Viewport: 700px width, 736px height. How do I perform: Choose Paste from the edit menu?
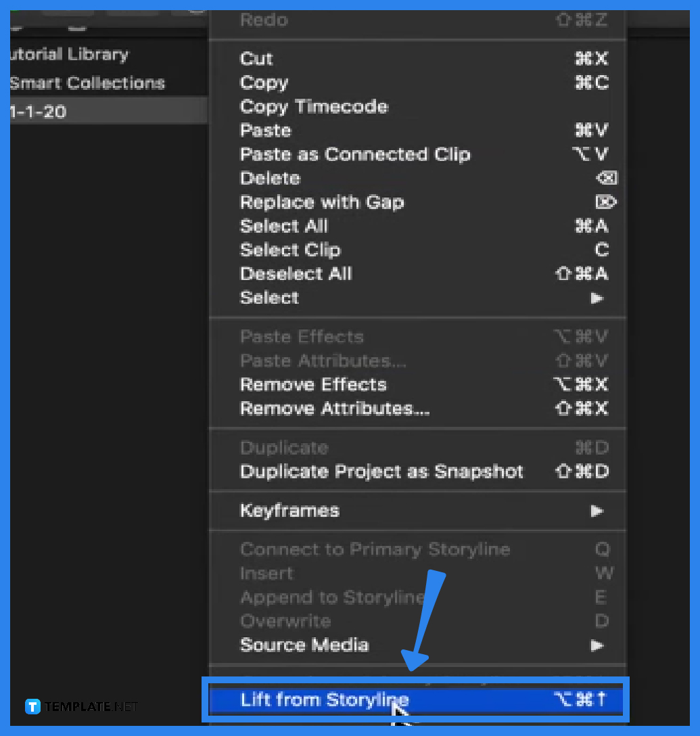tap(265, 131)
